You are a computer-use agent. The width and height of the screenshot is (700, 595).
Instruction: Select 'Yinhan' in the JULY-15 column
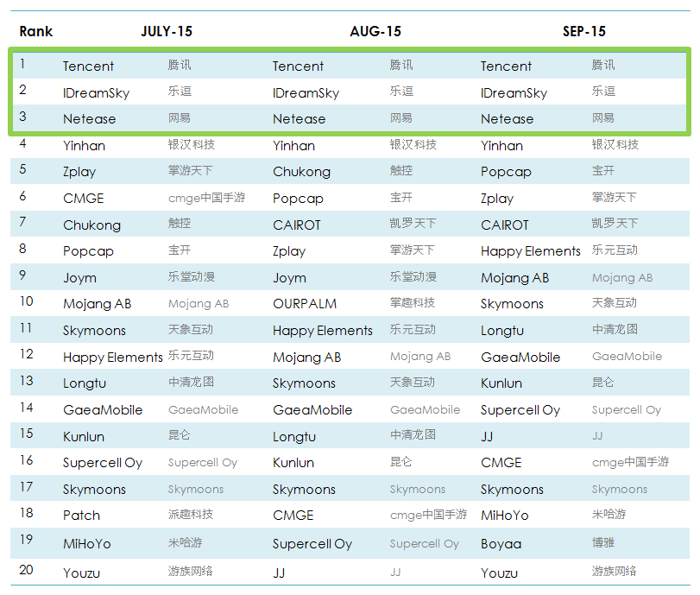coord(84,146)
